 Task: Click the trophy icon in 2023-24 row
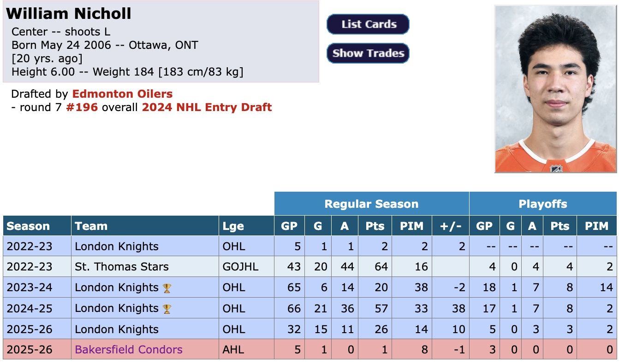[x=167, y=288]
